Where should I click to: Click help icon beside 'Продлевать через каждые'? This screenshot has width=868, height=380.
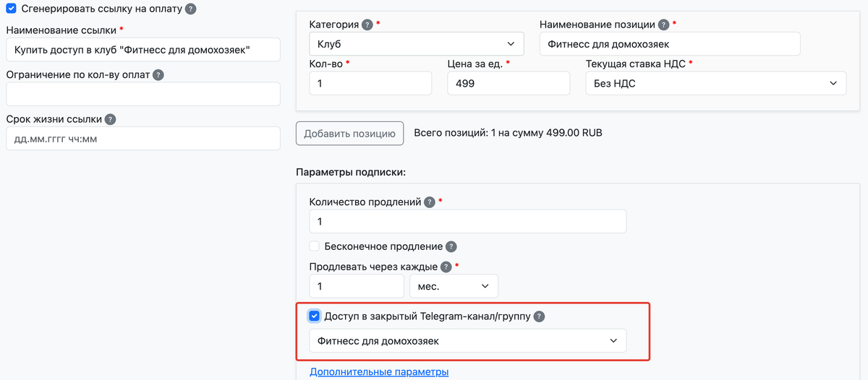446,267
